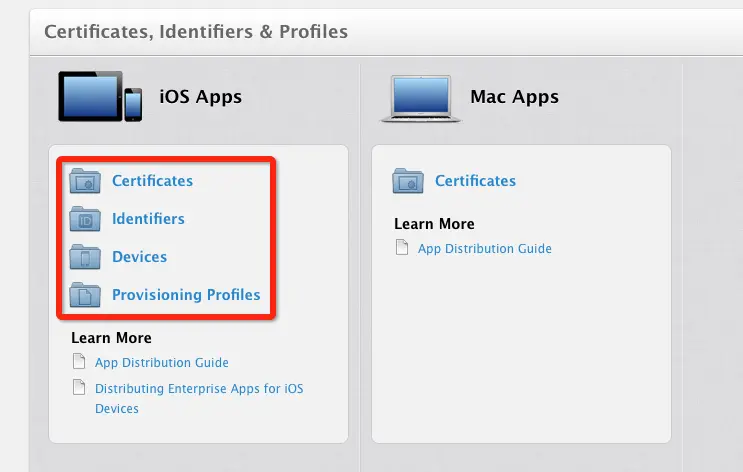This screenshot has width=743, height=472.
Task: Open the Certificates link under iOS Apps
Action: (153, 181)
